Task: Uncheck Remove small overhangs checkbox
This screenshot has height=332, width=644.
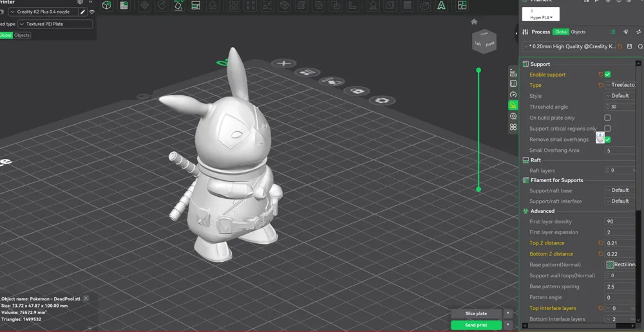Action: pos(607,140)
